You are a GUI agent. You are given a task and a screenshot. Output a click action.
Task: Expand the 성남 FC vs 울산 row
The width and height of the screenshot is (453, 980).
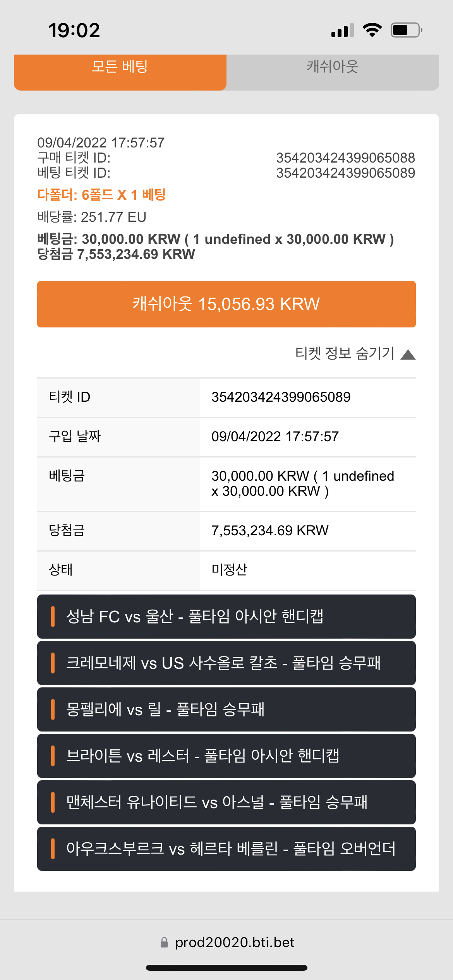226,617
